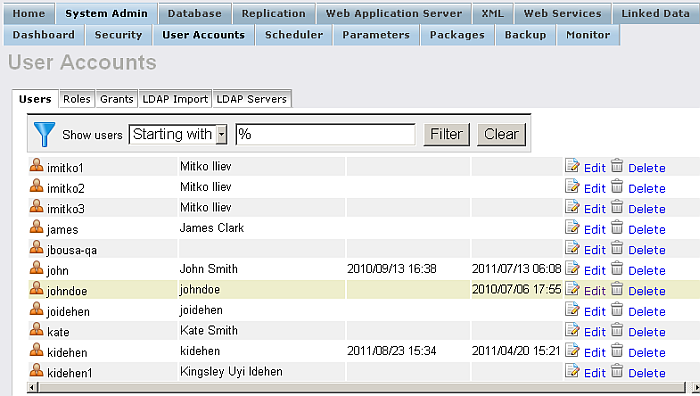This screenshot has width=700, height=396.
Task: Click the edit pencil icon for kidehen
Action: 572,350
